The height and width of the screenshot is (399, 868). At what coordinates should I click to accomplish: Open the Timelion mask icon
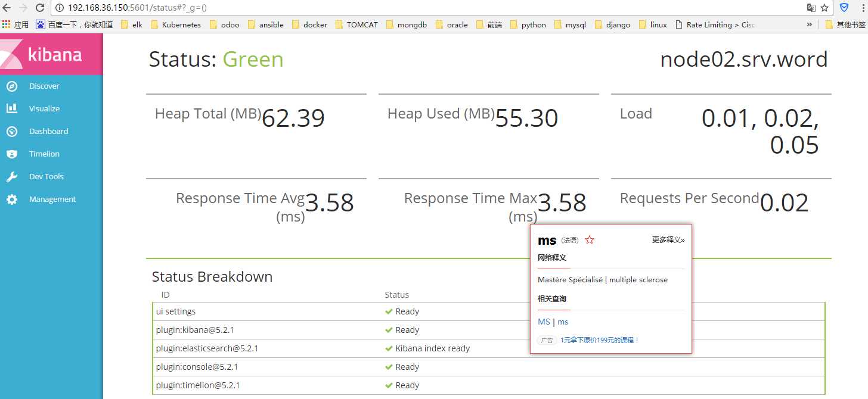[x=12, y=154]
